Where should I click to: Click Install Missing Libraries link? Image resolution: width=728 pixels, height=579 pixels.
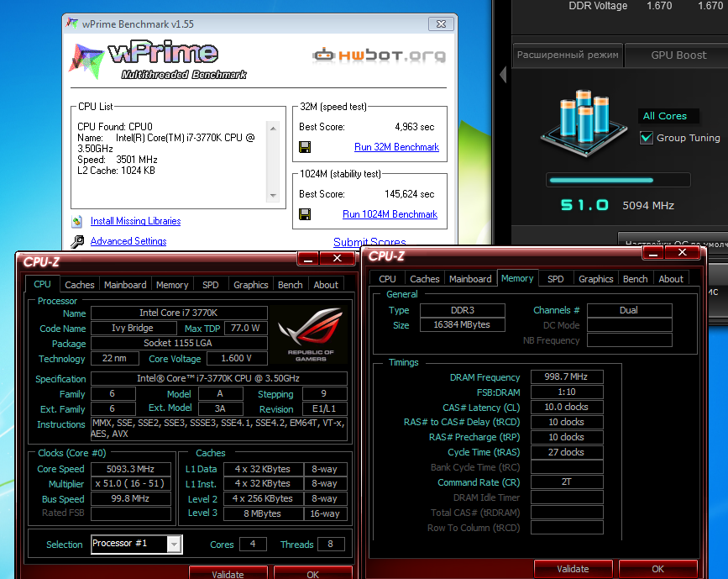135,221
